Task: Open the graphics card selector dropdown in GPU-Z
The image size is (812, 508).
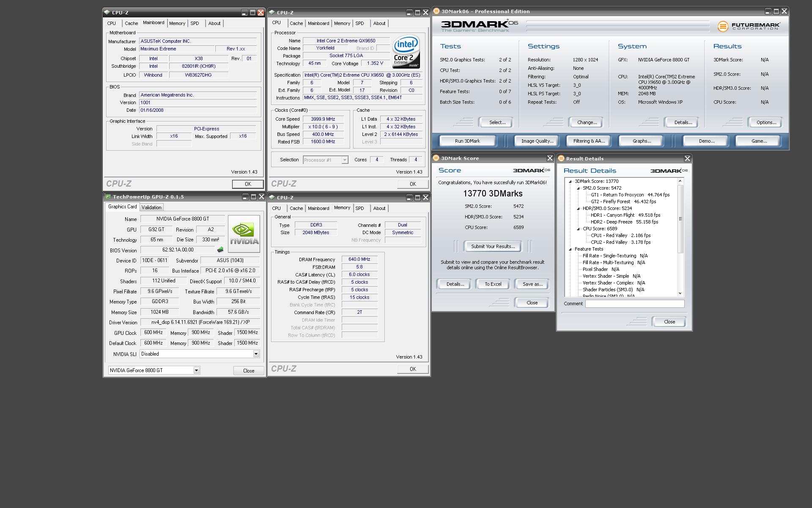Action: click(196, 370)
